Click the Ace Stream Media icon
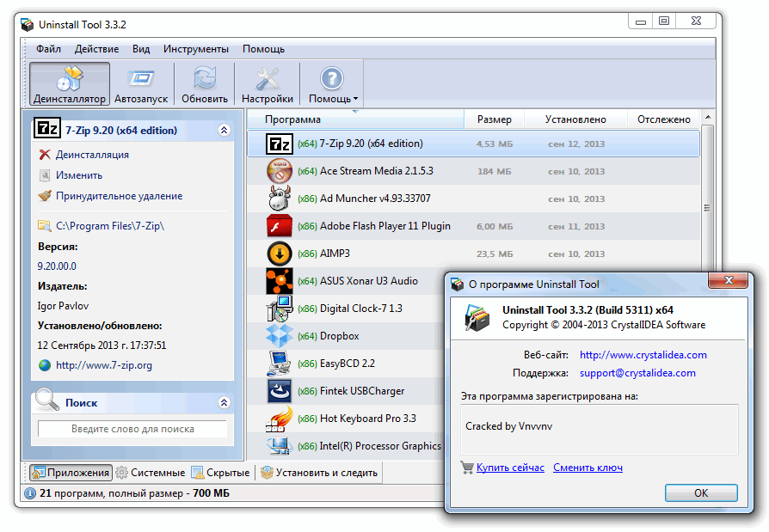Image resolution: width=769 pixels, height=532 pixels. (280, 171)
